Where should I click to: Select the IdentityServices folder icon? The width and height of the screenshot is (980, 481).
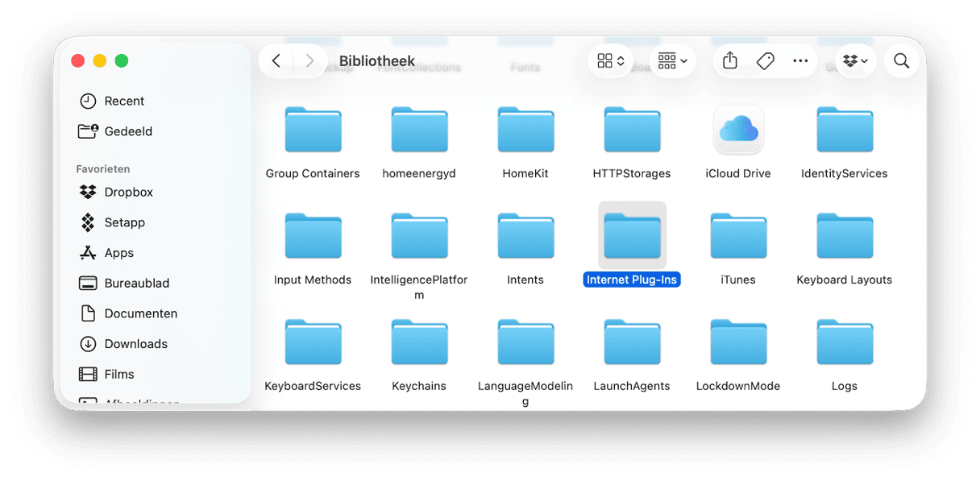click(845, 130)
